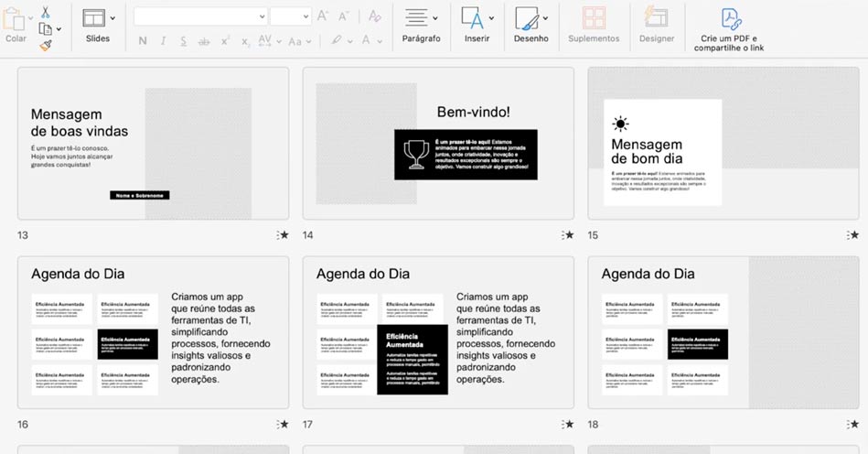Viewport: 868px width, 454px height.
Task: Expand the Slides layout dropdown arrow
Action: tap(113, 18)
